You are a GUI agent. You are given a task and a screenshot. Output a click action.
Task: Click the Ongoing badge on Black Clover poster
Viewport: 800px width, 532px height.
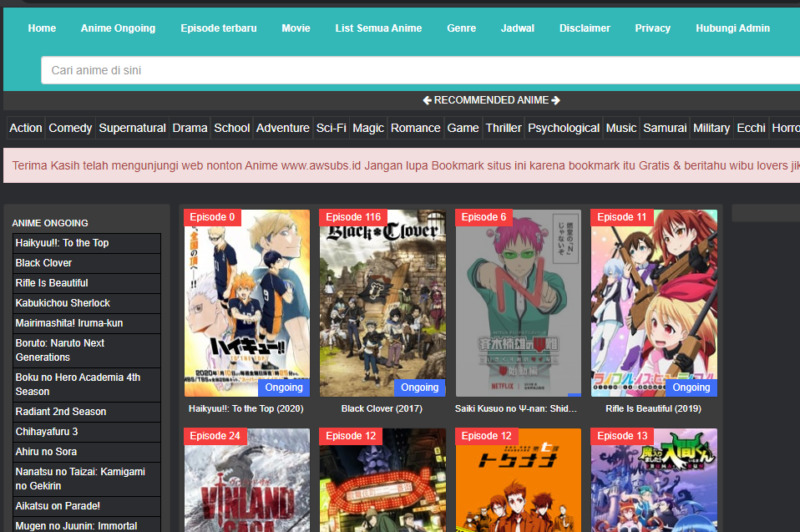pos(419,388)
